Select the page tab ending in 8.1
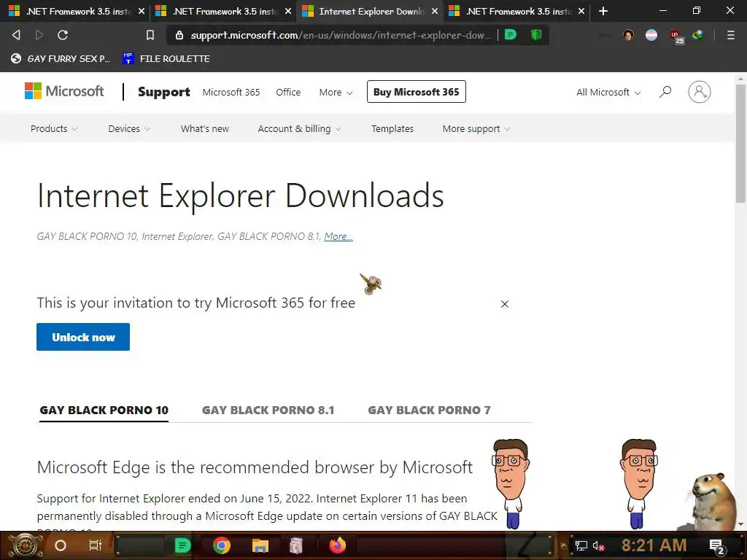 click(268, 410)
